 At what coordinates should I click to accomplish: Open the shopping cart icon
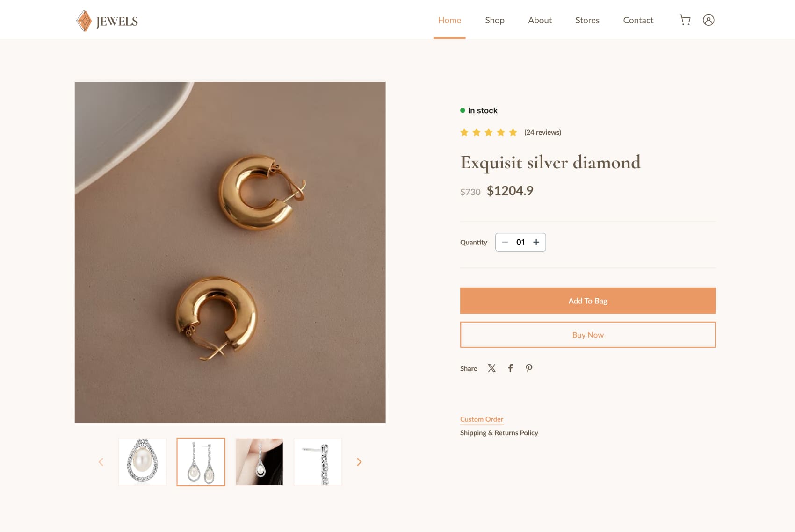click(685, 20)
